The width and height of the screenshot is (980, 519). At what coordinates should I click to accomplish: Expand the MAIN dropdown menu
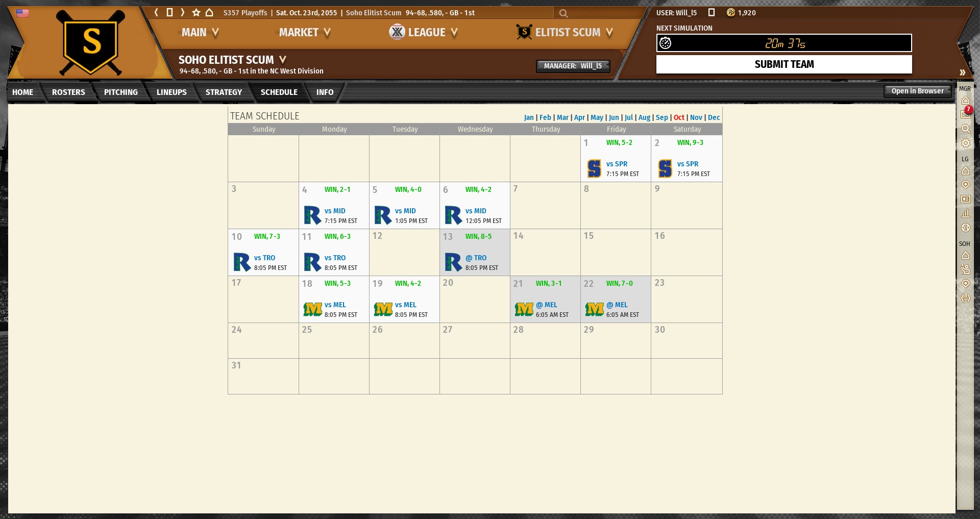pyautogui.click(x=200, y=33)
